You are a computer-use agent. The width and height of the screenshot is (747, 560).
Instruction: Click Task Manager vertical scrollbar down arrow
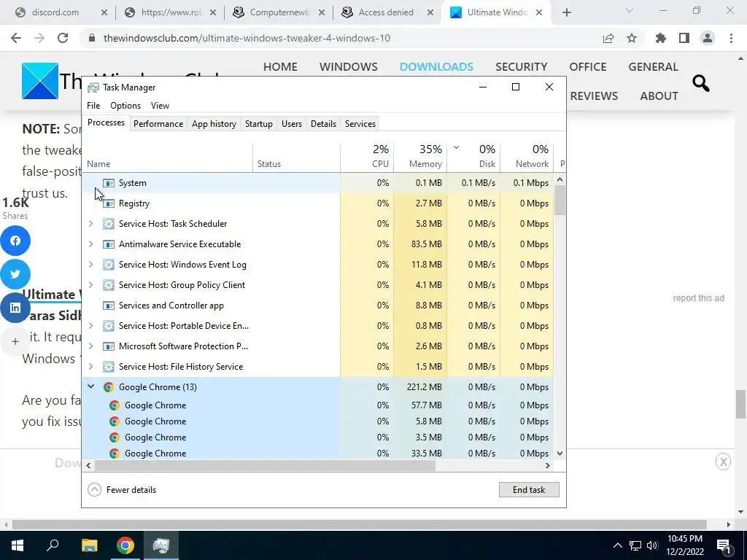pos(560,454)
